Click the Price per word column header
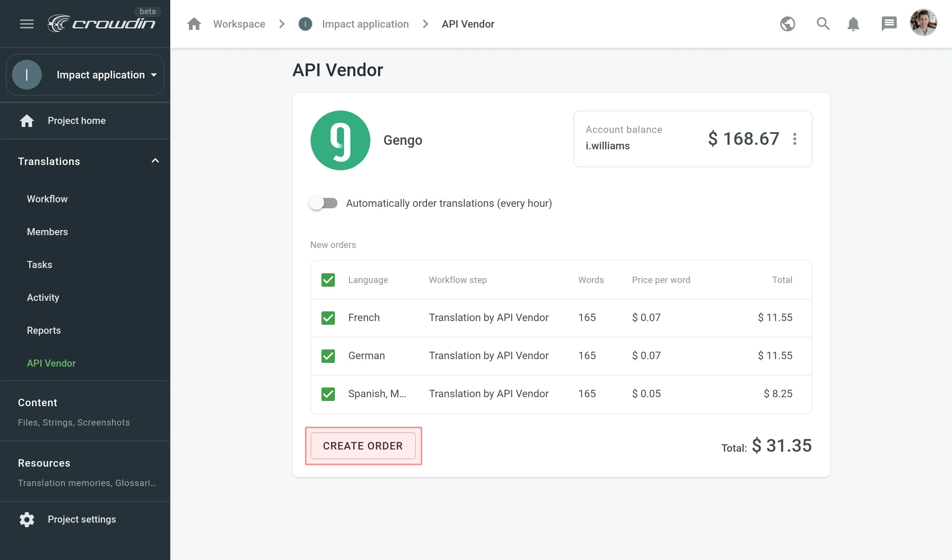This screenshot has height=560, width=952. (661, 280)
